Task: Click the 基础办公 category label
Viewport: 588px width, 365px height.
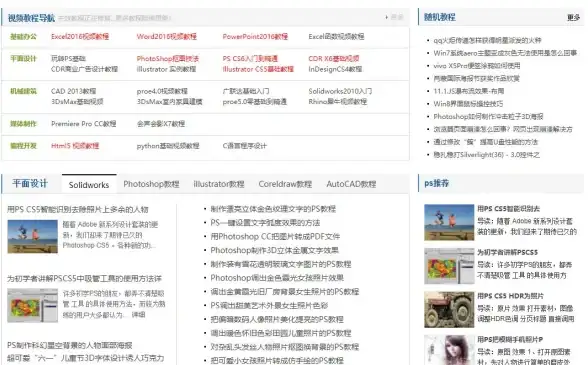Action: pyautogui.click(x=23, y=36)
